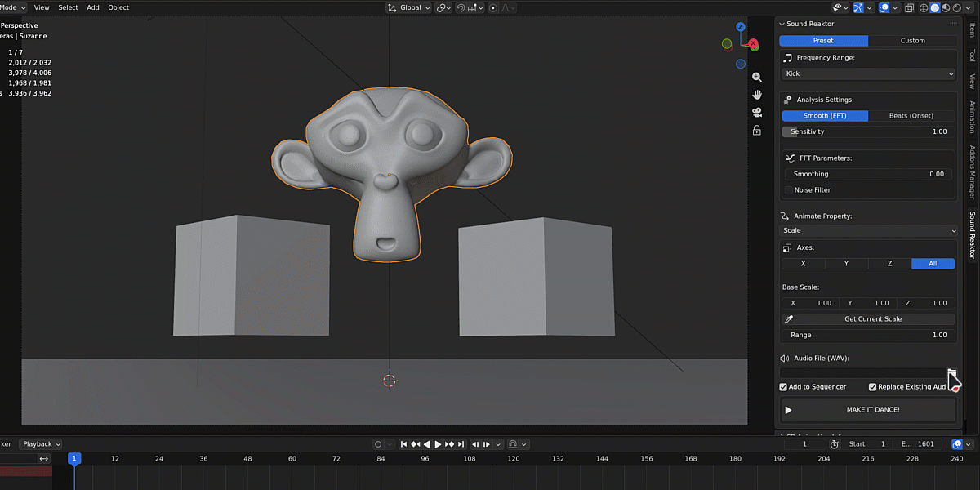Select the pan hand viewport icon
The image size is (980, 490).
tap(757, 95)
